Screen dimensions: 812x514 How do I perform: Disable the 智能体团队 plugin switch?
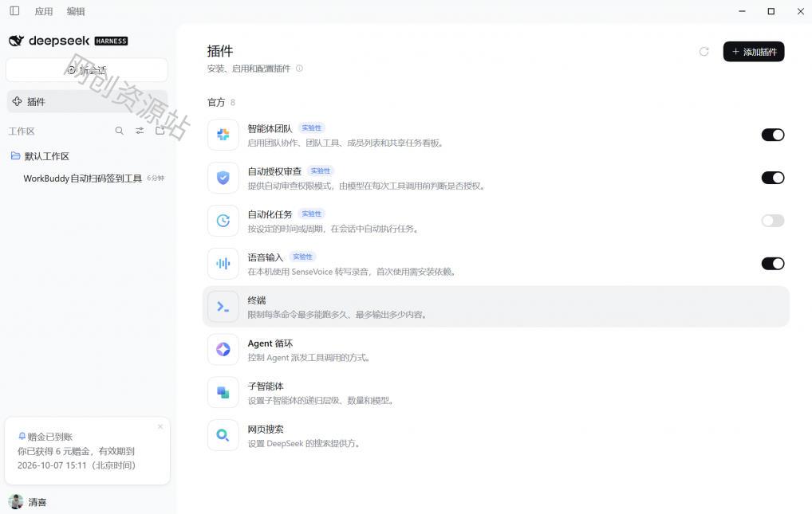tap(773, 135)
